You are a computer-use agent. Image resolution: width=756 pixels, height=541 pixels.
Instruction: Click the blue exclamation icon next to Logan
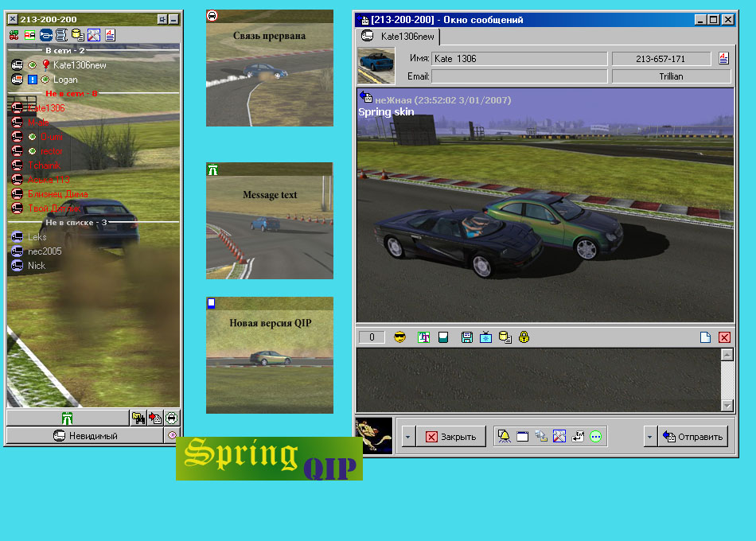tap(33, 80)
